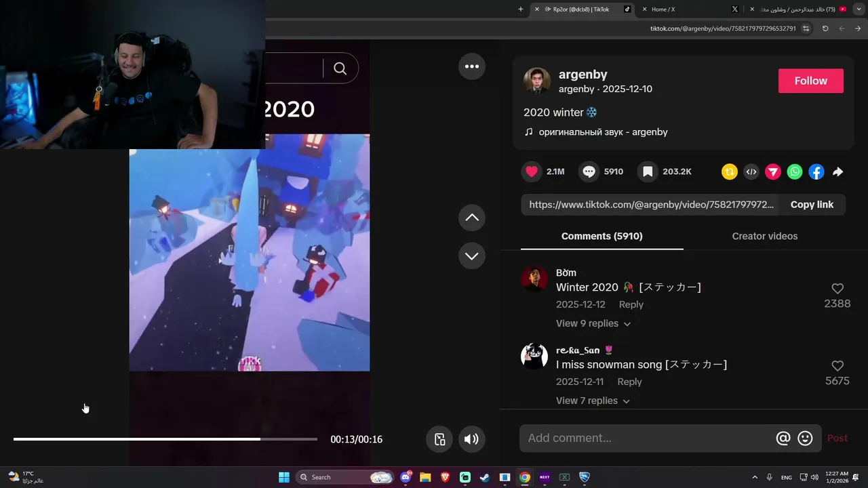Click argenby's profile avatar

(x=536, y=81)
